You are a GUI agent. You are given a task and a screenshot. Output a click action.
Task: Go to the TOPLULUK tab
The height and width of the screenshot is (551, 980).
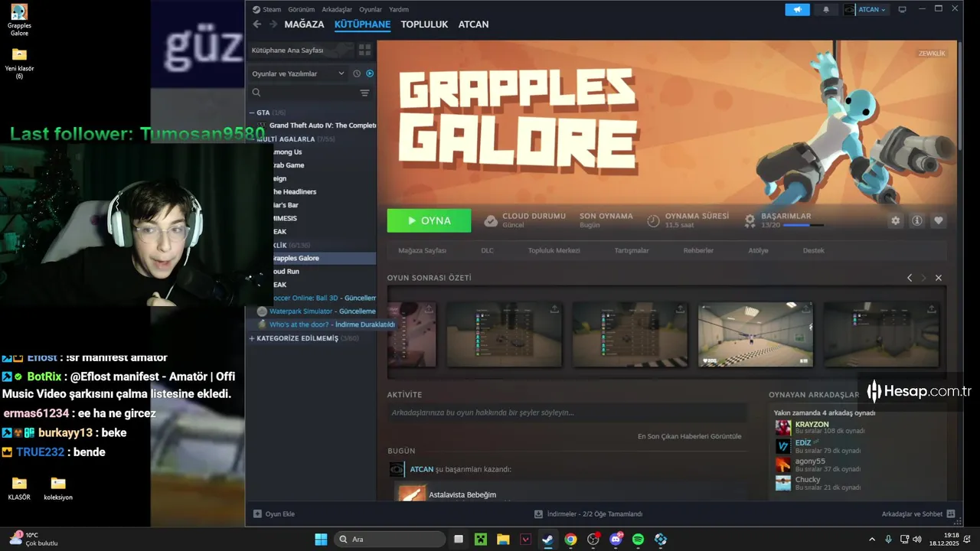(x=424, y=24)
